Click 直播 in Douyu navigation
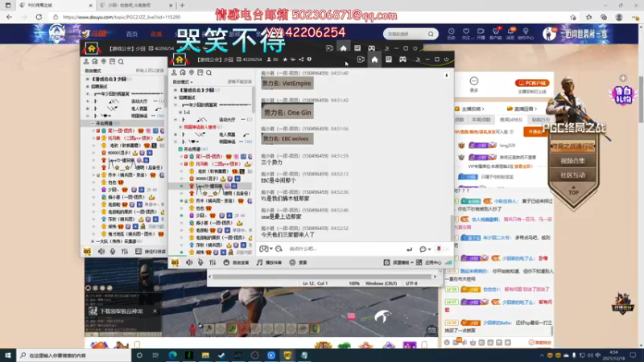Screen dimensions: 644x362 pos(156,34)
